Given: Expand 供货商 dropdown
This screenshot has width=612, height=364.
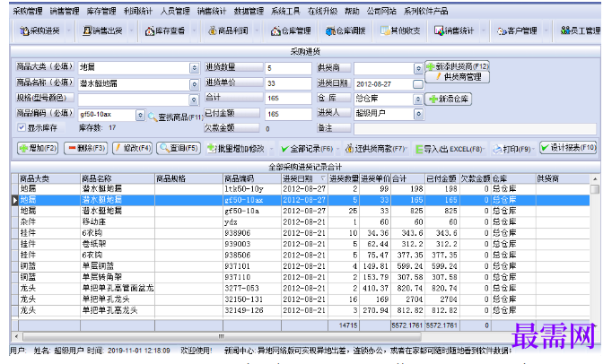Looking at the screenshot, I should [418, 68].
